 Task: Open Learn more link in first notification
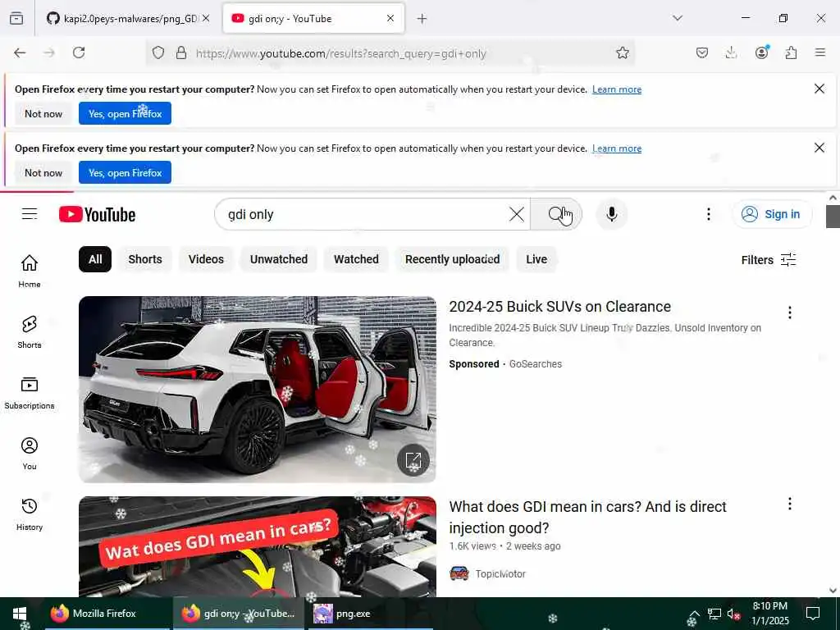(x=617, y=89)
